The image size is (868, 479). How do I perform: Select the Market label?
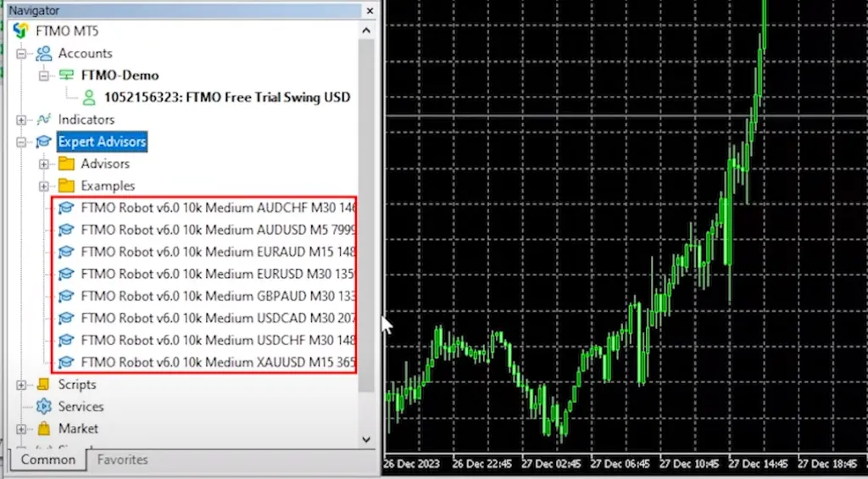(x=78, y=429)
